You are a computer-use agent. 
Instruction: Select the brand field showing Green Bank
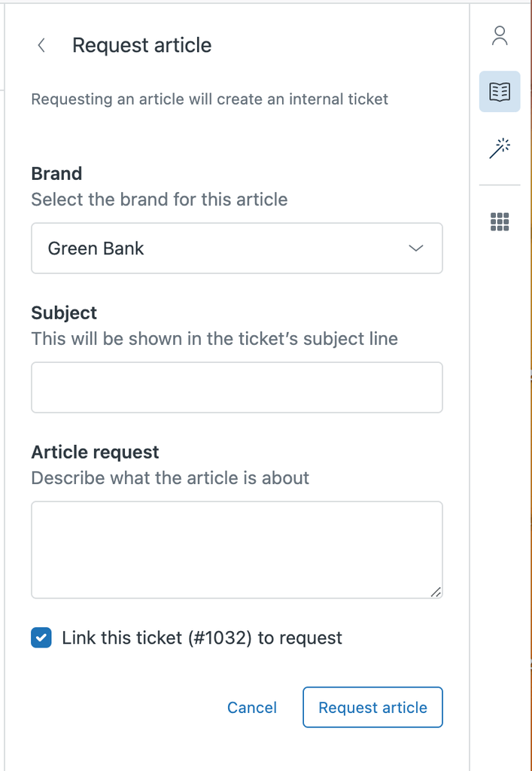coord(236,248)
